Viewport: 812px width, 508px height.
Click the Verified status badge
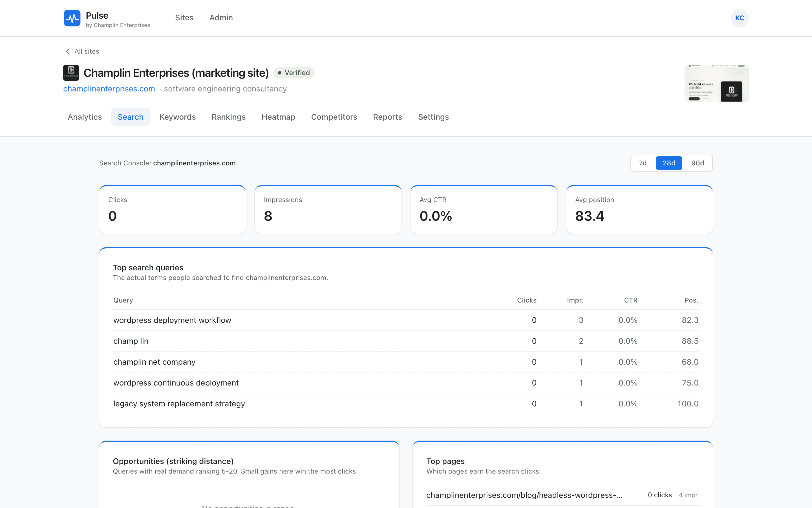coord(294,73)
